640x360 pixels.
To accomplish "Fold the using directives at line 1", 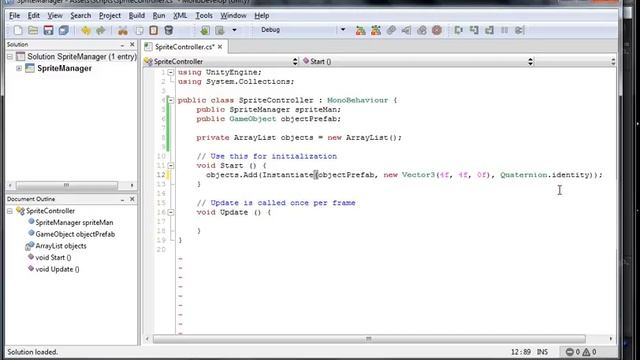I will coord(171,72).
